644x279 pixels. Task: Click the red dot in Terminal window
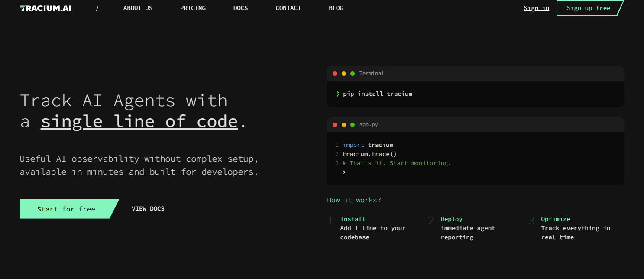(335, 74)
